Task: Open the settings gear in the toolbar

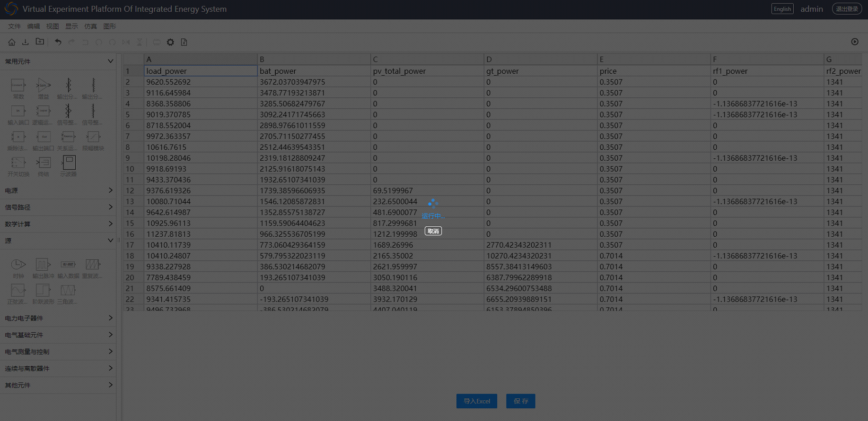Action: (x=170, y=42)
